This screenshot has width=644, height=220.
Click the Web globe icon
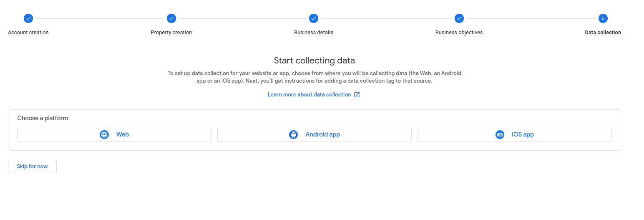(x=104, y=134)
